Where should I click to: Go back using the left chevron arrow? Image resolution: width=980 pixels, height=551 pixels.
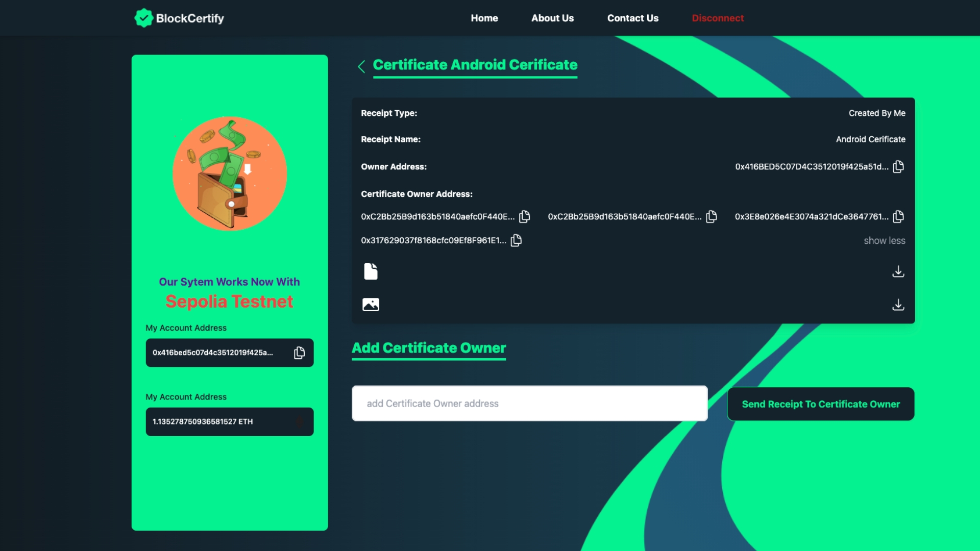click(x=361, y=66)
